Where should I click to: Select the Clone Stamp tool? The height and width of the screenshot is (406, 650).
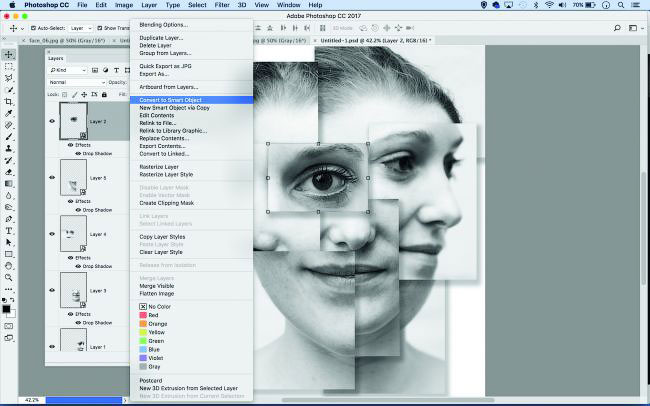click(9, 148)
